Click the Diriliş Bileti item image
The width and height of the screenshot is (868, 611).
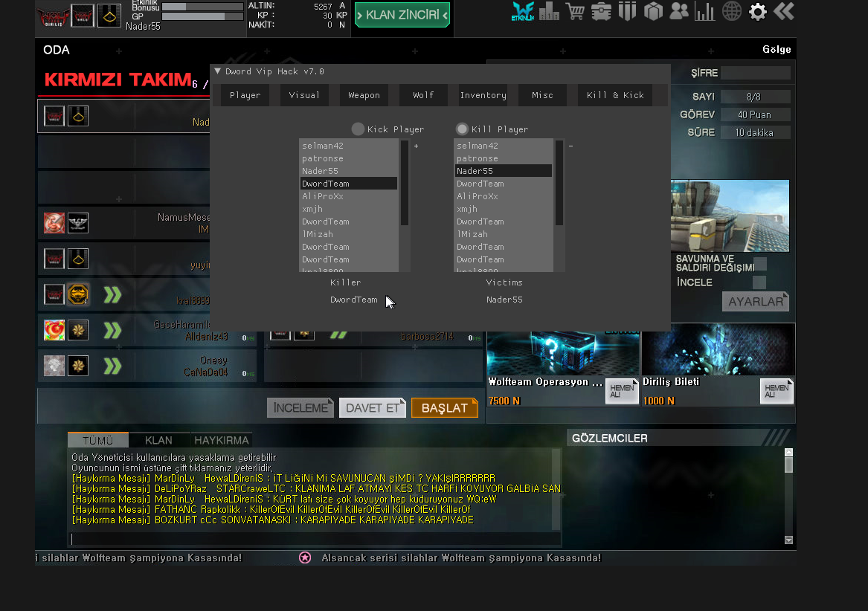pos(718,350)
